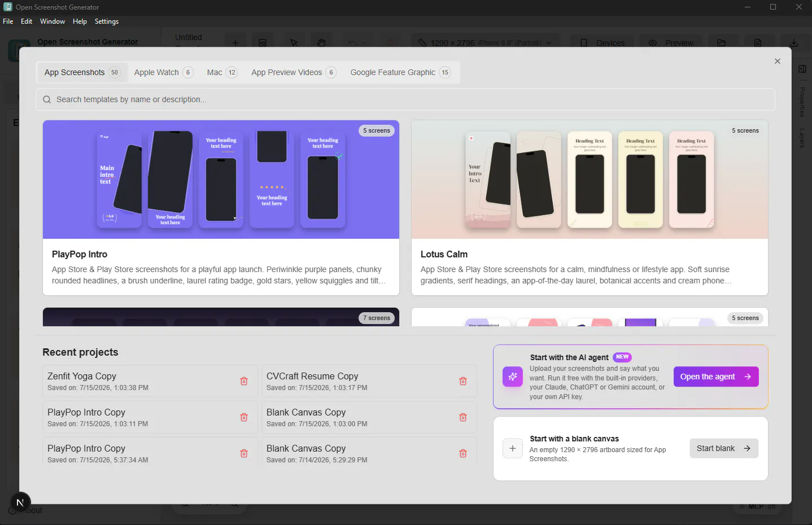The image size is (812, 525).
Task: Open the dark 7 screens template card
Action: [x=221, y=317]
